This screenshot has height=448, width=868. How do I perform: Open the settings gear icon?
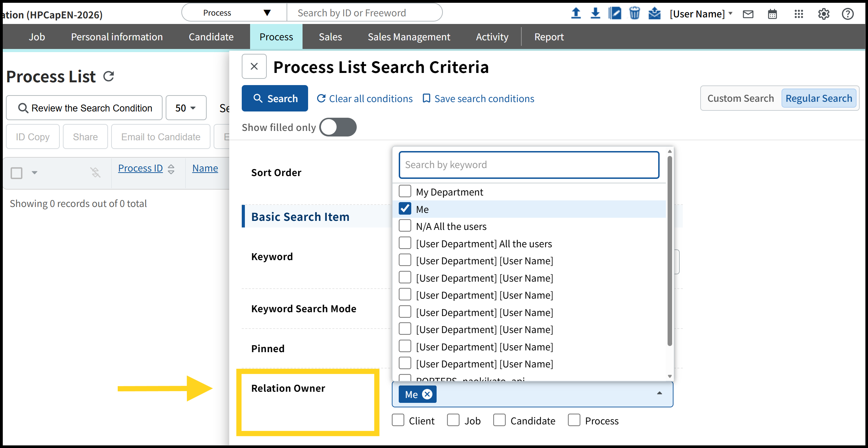point(824,14)
